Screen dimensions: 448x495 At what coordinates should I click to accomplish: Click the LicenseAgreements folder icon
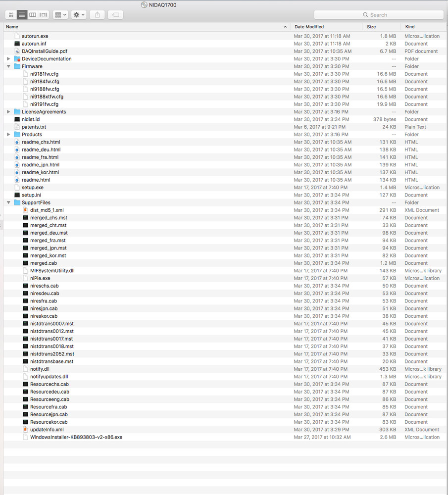[17, 112]
